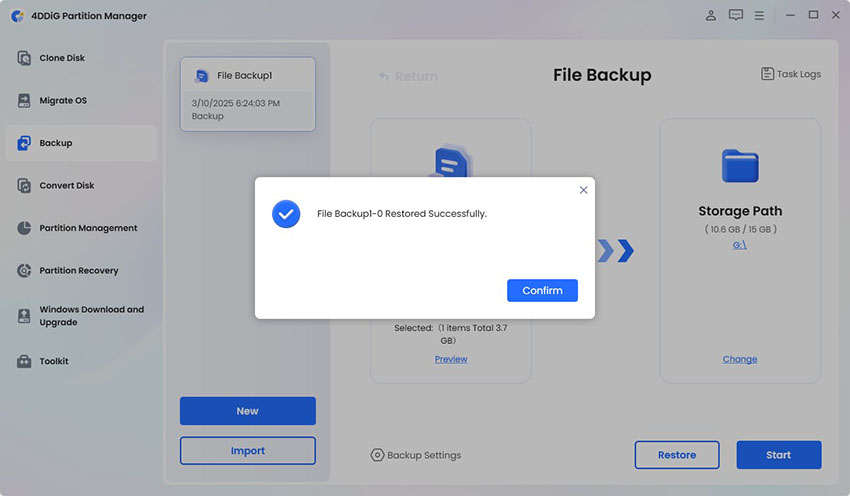Click the feedback chat icon in title bar
The width and height of the screenshot is (850, 496).
click(x=736, y=16)
